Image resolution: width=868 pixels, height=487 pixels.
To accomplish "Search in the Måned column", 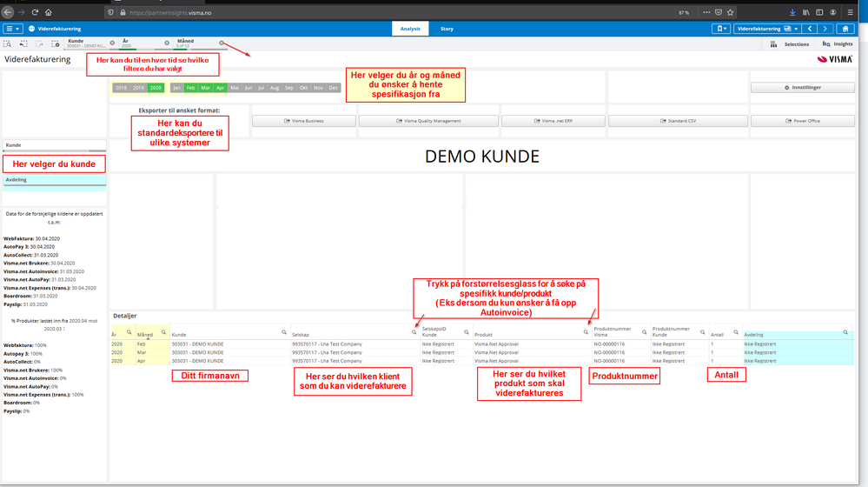I will point(163,332).
